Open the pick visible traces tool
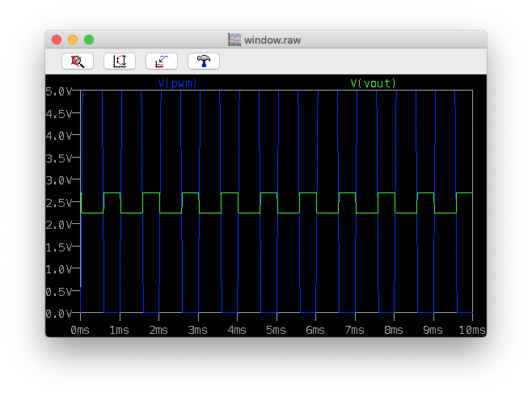 click(x=162, y=61)
